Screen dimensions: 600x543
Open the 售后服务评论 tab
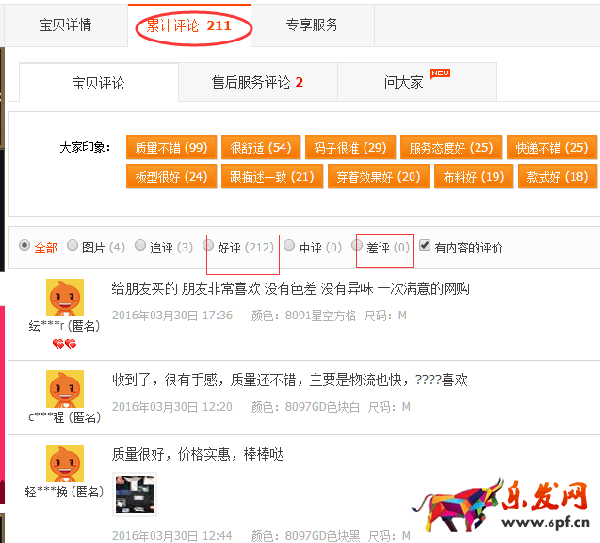tap(257, 82)
